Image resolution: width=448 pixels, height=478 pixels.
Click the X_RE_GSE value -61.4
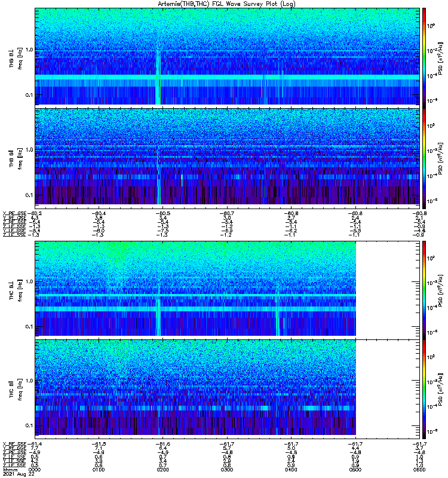pos(35,444)
